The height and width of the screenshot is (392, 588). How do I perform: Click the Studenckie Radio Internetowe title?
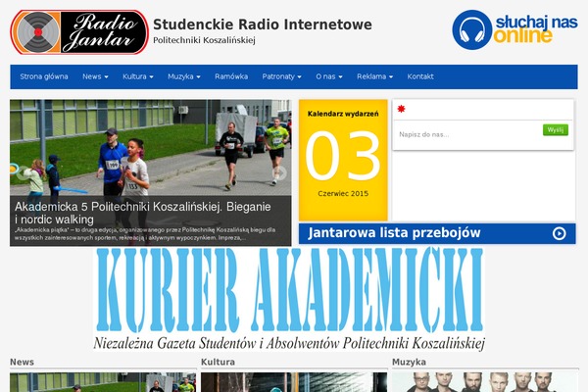point(263,24)
